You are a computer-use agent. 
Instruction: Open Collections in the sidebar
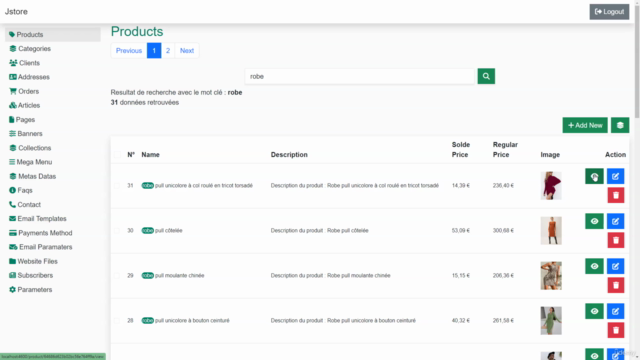click(x=53, y=148)
